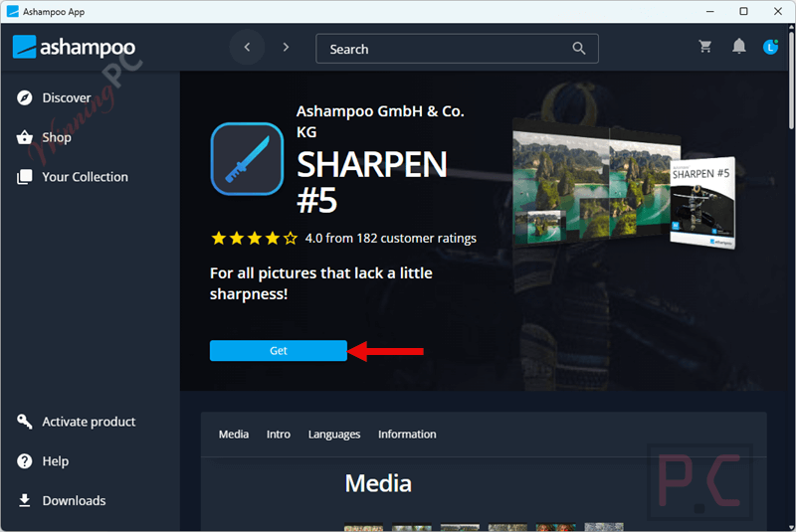Click the Media section heading

[x=378, y=483]
